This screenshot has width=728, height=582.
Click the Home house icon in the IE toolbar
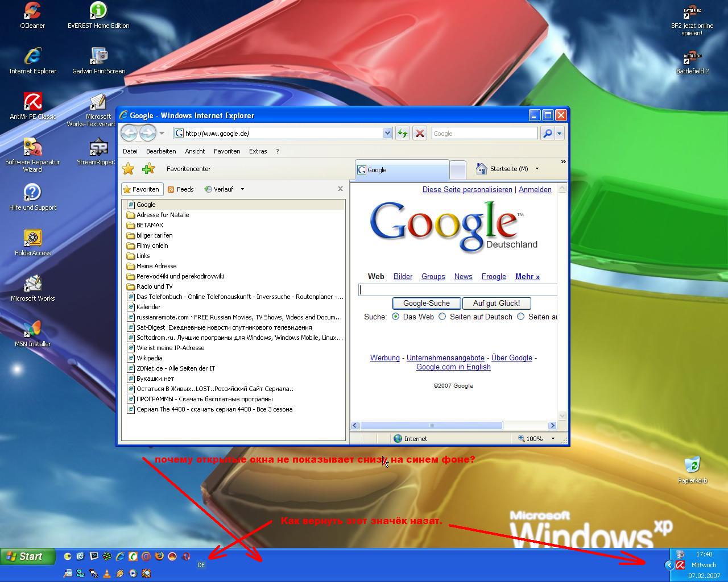(x=482, y=169)
